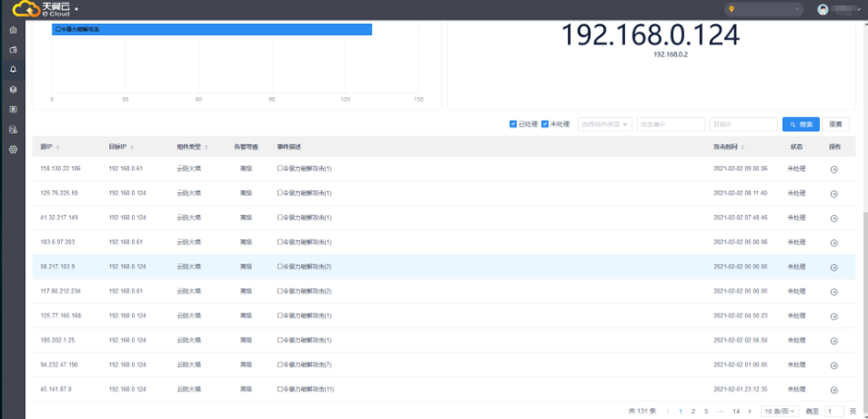Open the 10条/页 page size dropdown

pos(780,411)
